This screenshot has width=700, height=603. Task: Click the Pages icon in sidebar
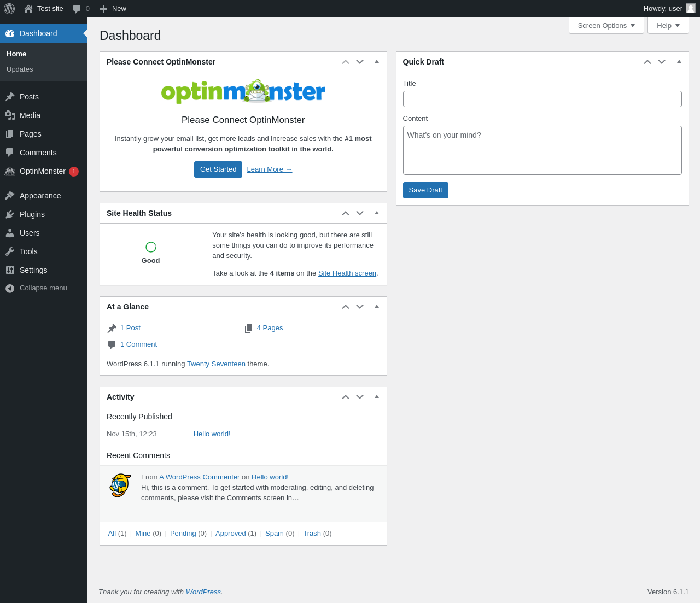coord(10,134)
